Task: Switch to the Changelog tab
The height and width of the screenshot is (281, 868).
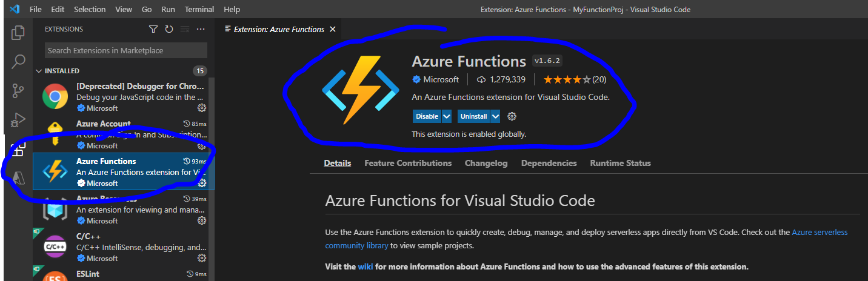Action: pyautogui.click(x=486, y=163)
